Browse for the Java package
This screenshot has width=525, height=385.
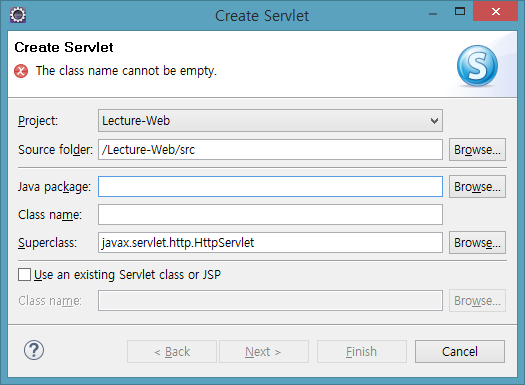[477, 186]
